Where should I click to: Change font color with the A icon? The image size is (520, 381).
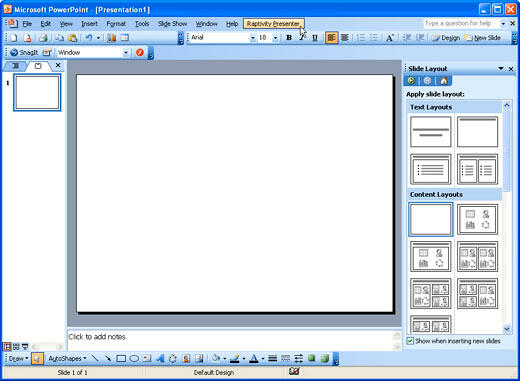254,359
